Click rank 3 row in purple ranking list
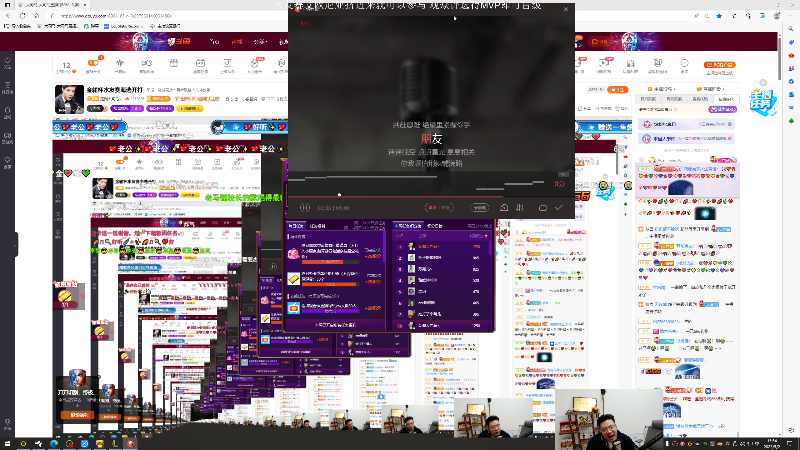The height and width of the screenshot is (450, 800). click(441, 269)
